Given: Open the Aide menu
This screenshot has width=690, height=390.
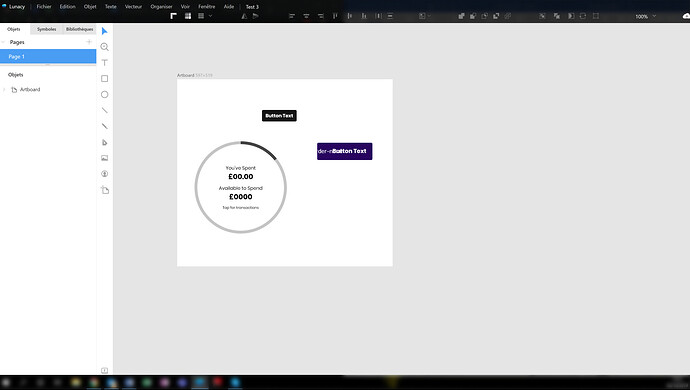Looking at the screenshot, I should pyautogui.click(x=229, y=7).
